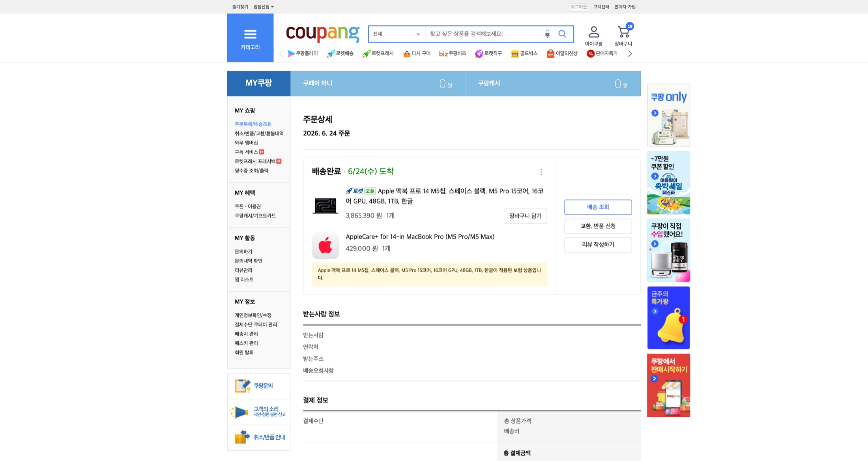This screenshot has width=868, height=461.
Task: Open 쿠폰 · 이용권 in sidebar
Action: (247, 206)
